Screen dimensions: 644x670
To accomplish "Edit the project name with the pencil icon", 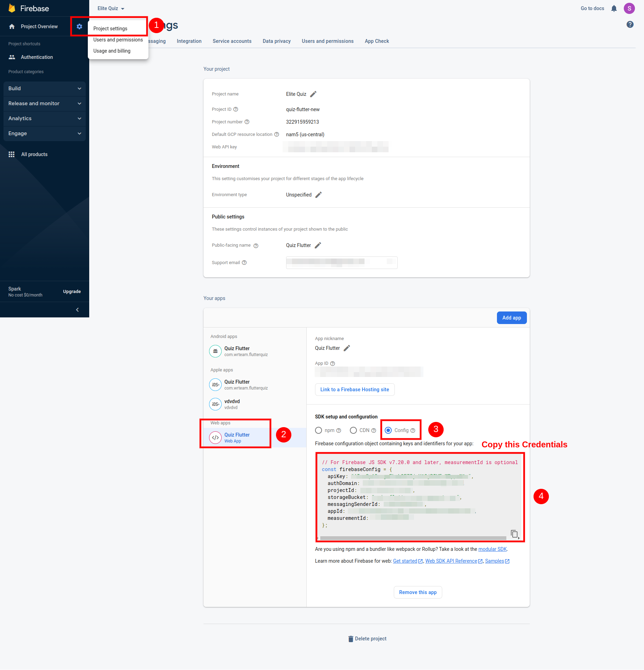I will click(x=313, y=94).
